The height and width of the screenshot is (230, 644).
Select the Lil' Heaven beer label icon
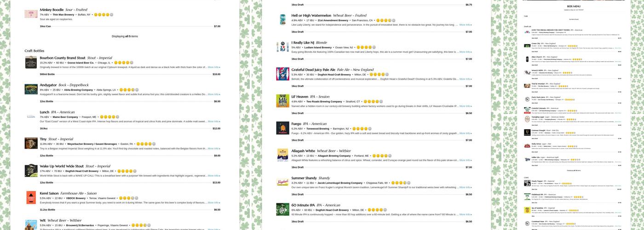(282, 101)
